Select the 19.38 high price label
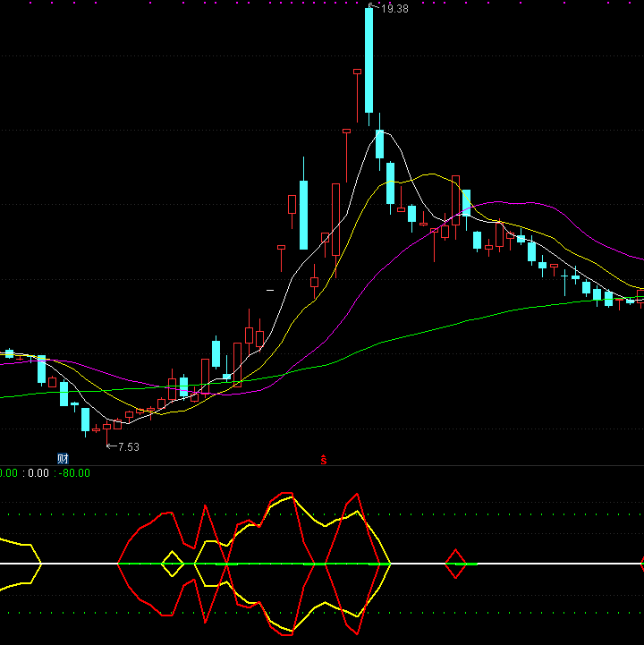The height and width of the screenshot is (645, 644). pos(394,9)
